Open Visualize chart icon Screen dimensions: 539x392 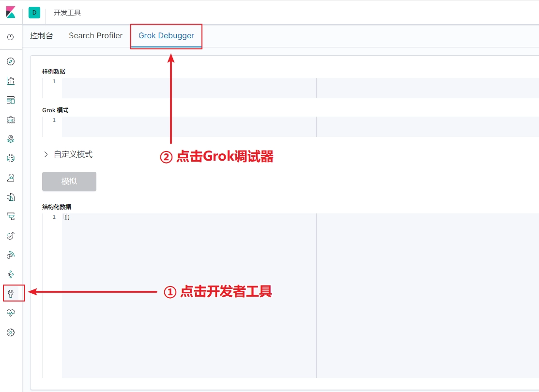pos(11,81)
